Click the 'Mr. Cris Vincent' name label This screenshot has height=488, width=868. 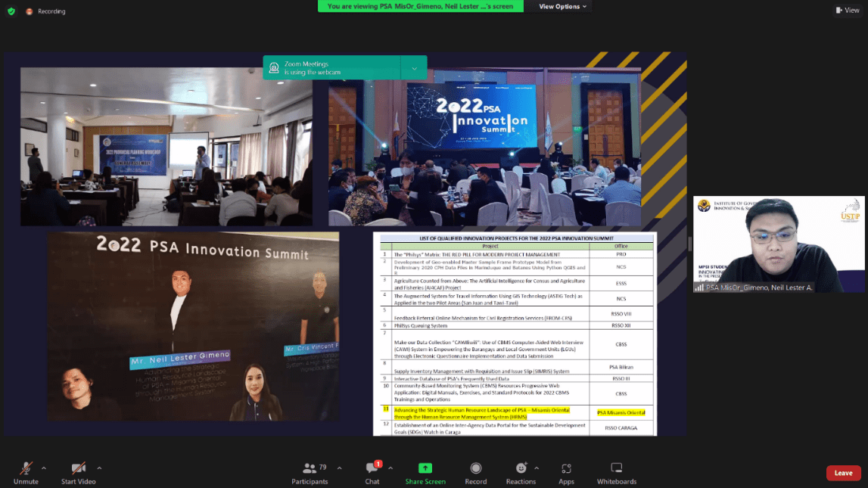pyautogui.click(x=312, y=347)
